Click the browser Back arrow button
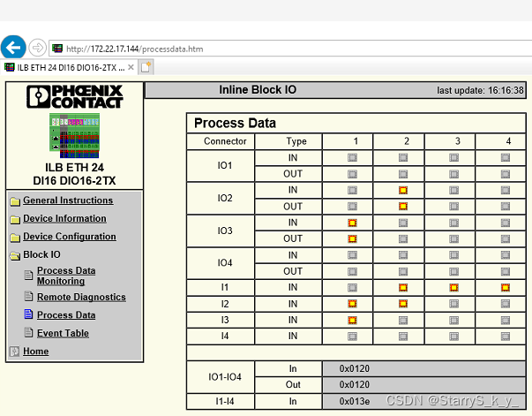Viewport: 532px width, 416px height. click(x=13, y=47)
